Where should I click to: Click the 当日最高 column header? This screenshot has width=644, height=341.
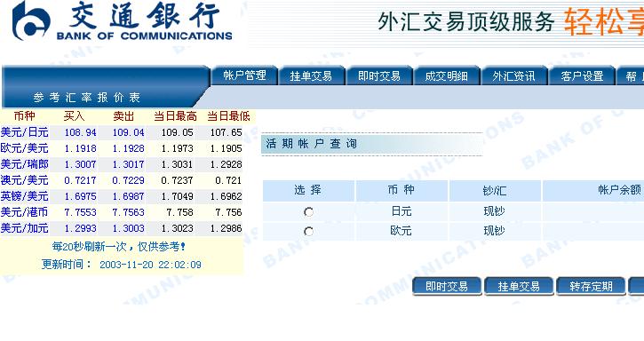(x=175, y=116)
